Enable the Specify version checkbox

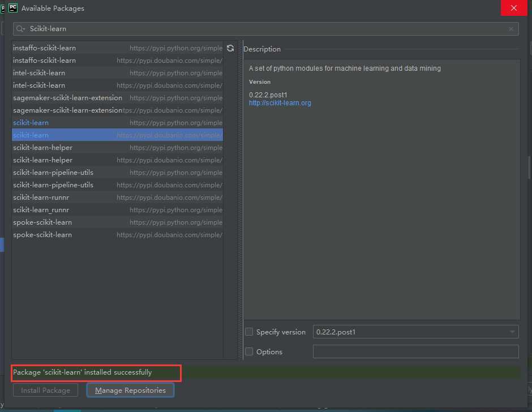click(249, 332)
